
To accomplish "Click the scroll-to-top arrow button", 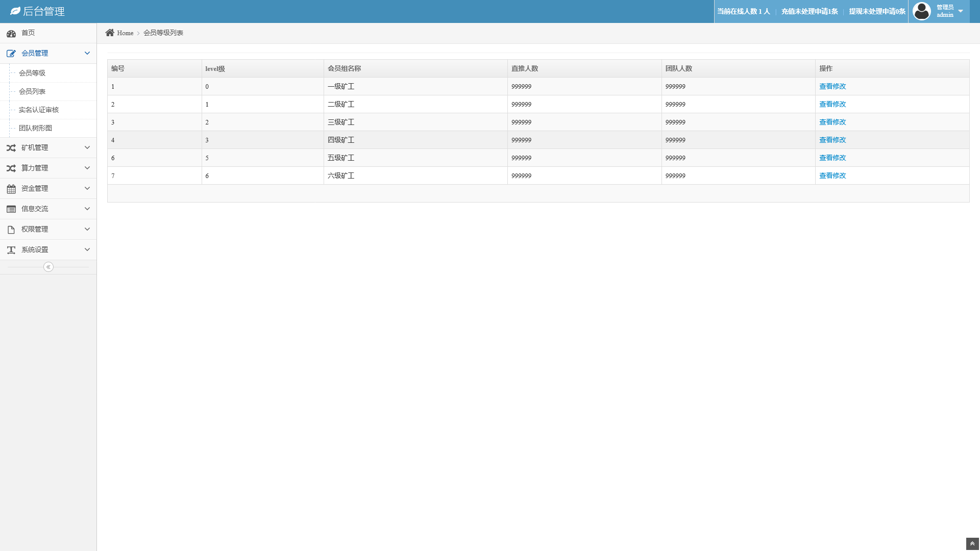I will (x=972, y=544).
